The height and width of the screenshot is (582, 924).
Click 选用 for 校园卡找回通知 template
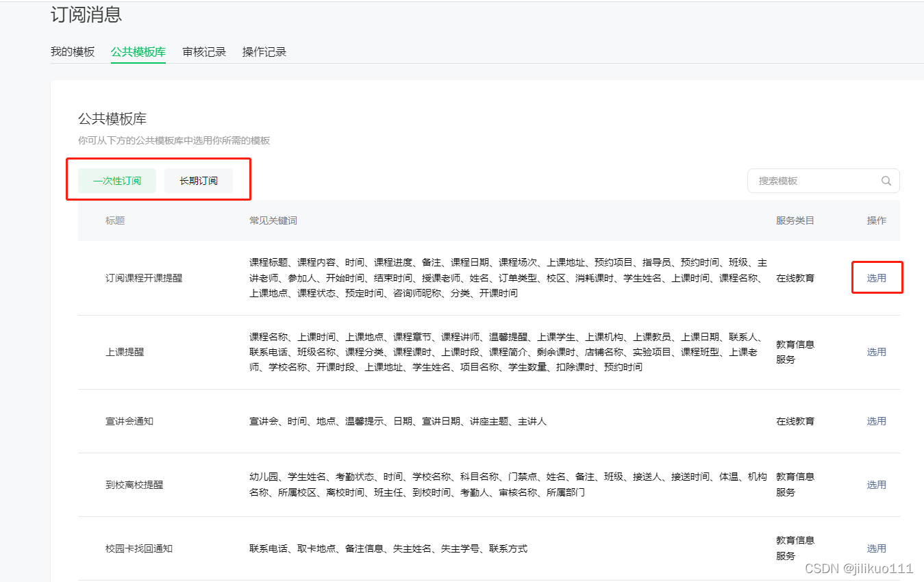[x=875, y=548]
